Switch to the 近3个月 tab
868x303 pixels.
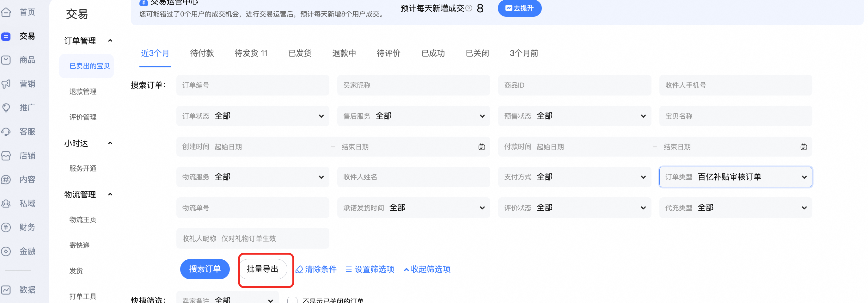(x=155, y=53)
